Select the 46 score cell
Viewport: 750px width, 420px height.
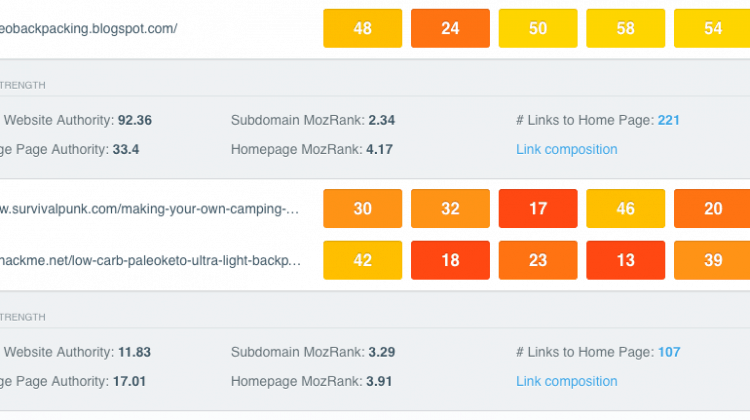pos(626,209)
